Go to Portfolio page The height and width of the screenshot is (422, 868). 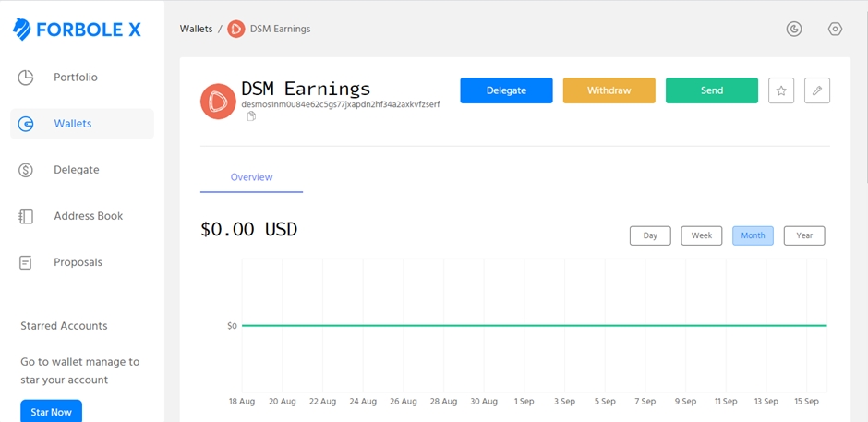click(76, 78)
